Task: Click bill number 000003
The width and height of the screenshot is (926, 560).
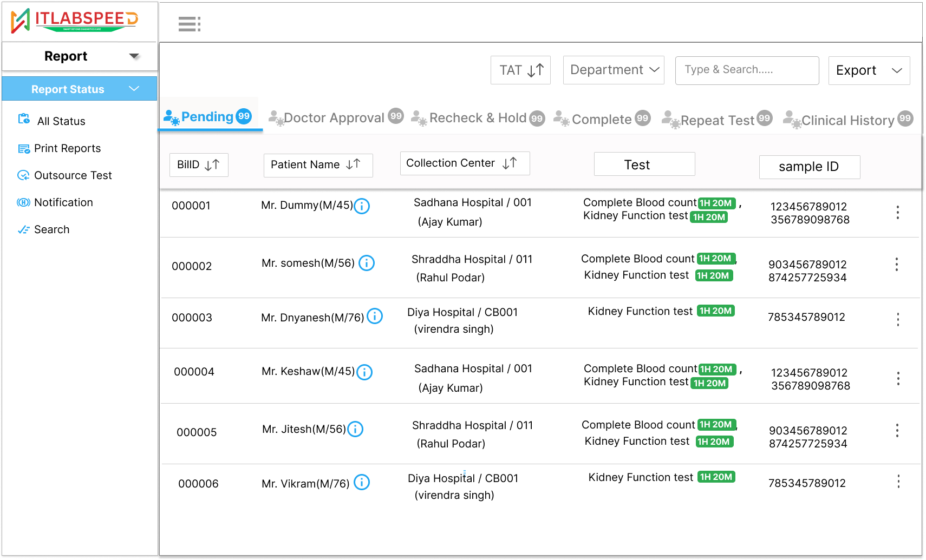Action: coord(192,318)
